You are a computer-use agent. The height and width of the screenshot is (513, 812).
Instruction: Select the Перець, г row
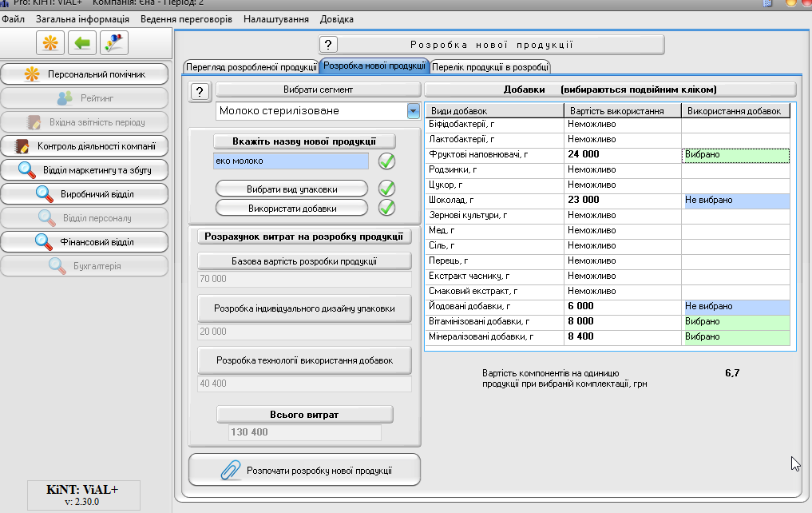click(608, 260)
